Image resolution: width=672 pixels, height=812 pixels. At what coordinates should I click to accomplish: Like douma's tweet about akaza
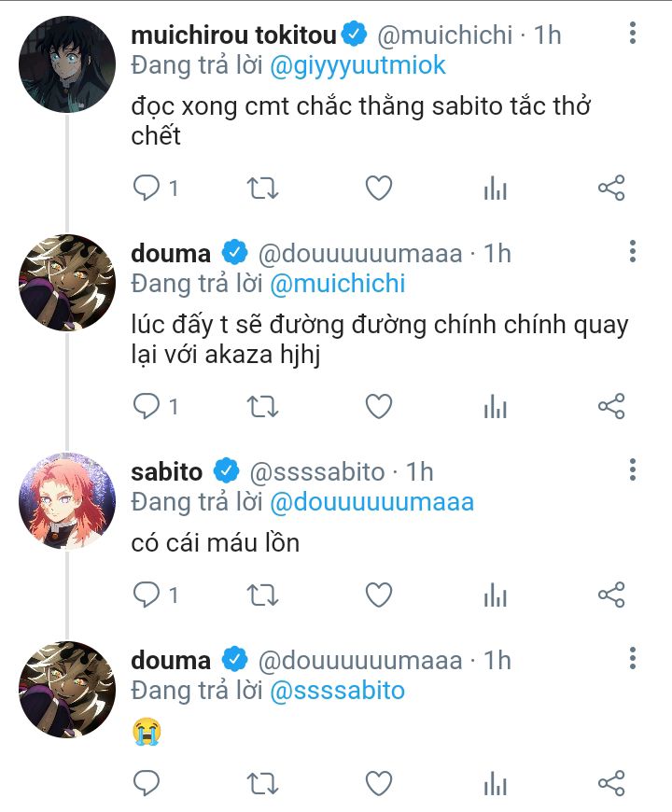tap(378, 407)
